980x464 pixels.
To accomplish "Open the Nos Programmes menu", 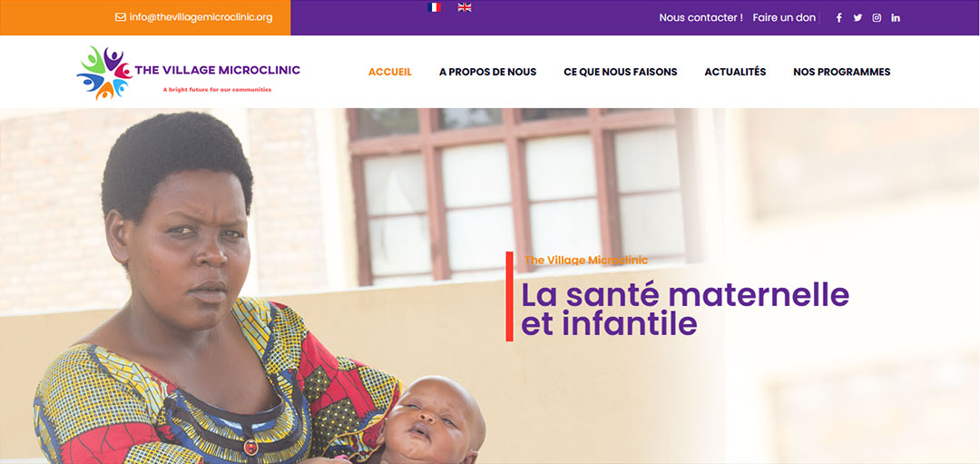I will coord(842,72).
